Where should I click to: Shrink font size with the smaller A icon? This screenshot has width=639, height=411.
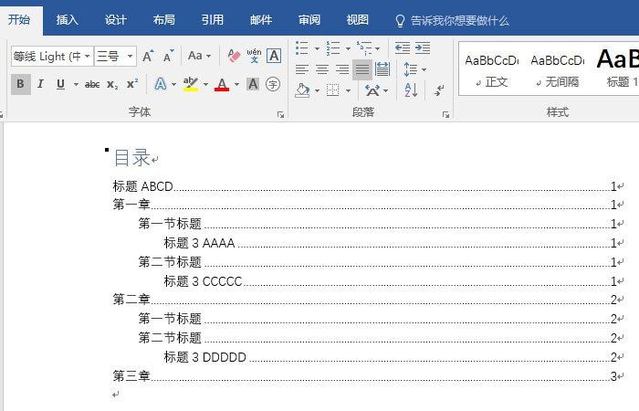click(x=168, y=56)
